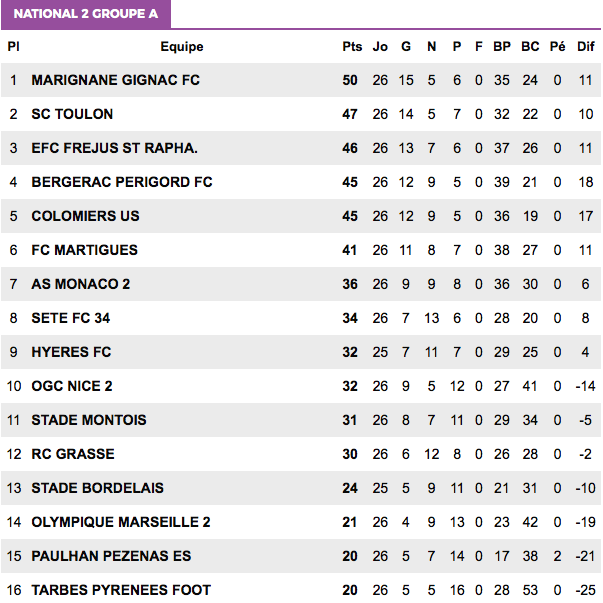Open team OGC NICE 2
Screen dimensions: 603x603
coord(72,386)
